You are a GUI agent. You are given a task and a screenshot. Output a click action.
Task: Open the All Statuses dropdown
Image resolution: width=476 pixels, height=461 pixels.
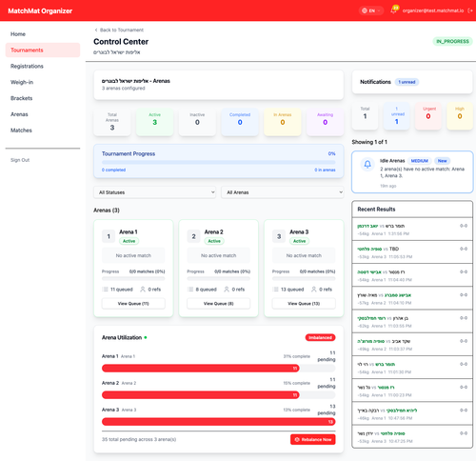point(155,192)
